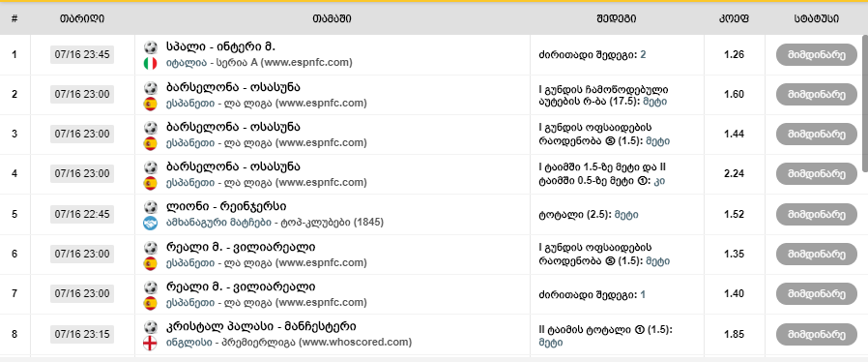Click the Spain flag in row 3

(150, 143)
